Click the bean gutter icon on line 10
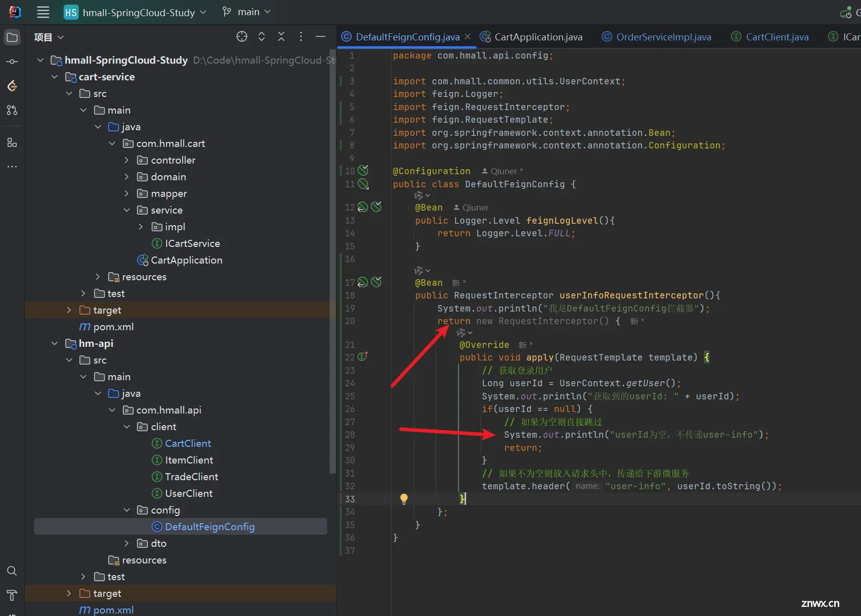This screenshot has height=616, width=861. click(x=363, y=171)
